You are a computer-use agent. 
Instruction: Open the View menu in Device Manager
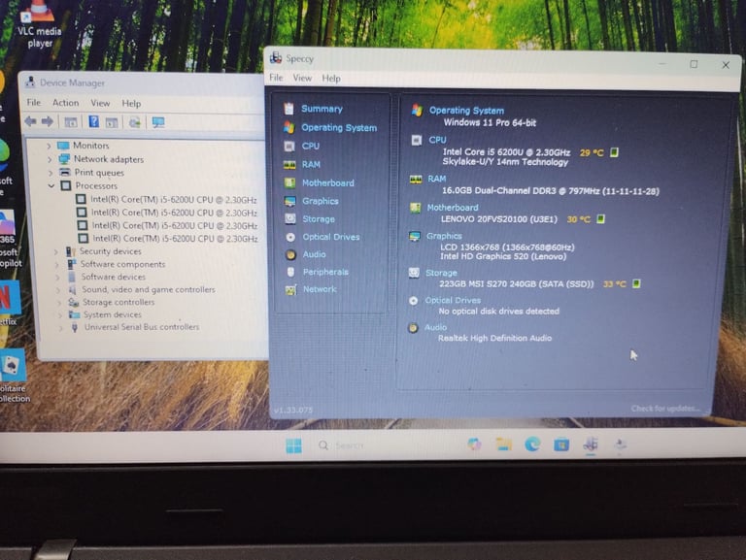coord(100,103)
